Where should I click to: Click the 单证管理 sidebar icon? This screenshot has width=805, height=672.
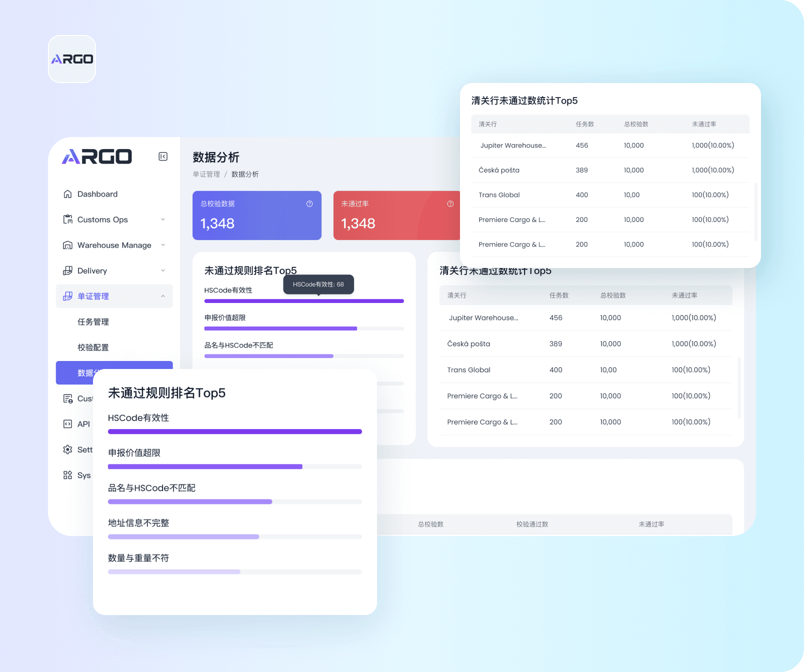(67, 296)
